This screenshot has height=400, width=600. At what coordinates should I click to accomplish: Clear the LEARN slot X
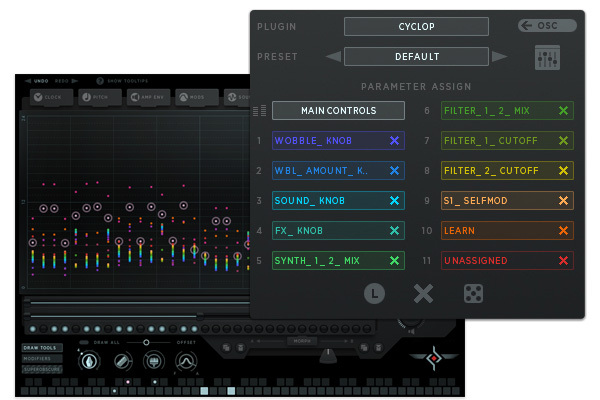coord(563,230)
